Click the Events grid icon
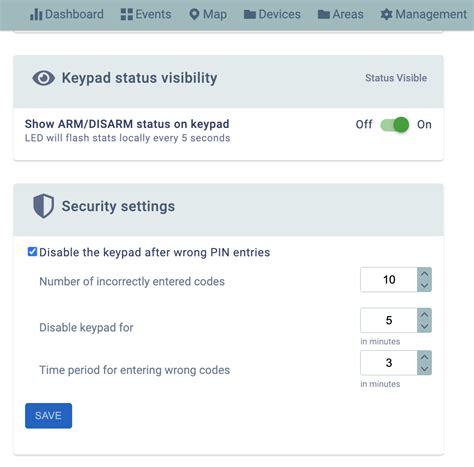 (126, 14)
